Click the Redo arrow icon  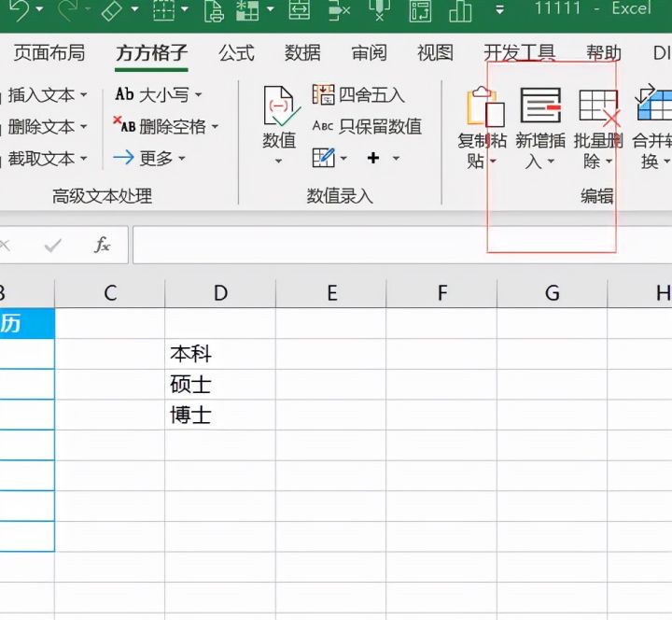click(x=68, y=9)
